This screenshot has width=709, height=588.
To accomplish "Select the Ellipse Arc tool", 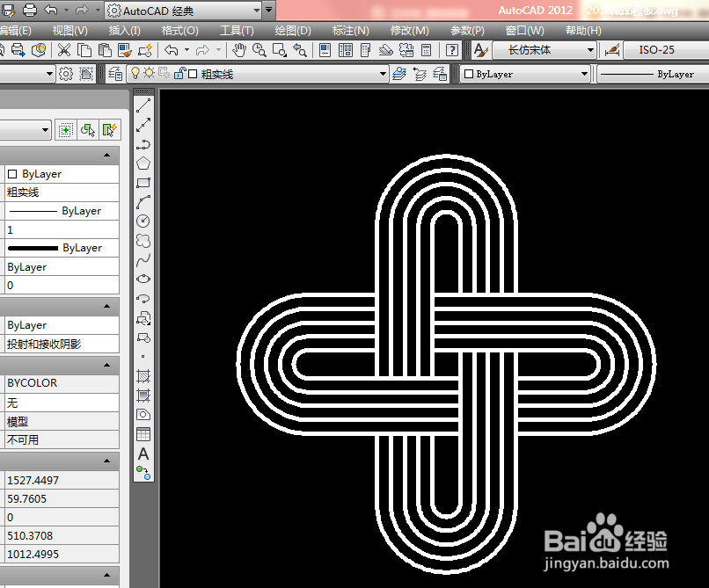I will [143, 299].
